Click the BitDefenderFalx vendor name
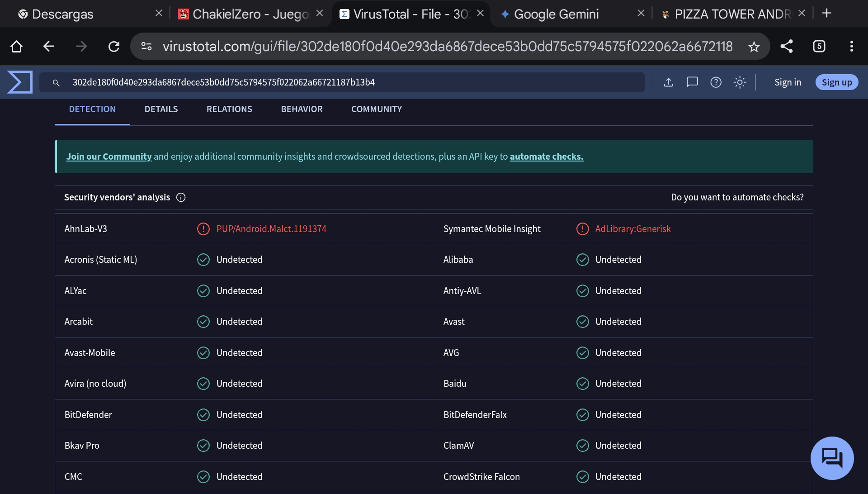The image size is (868, 494). pyautogui.click(x=475, y=415)
